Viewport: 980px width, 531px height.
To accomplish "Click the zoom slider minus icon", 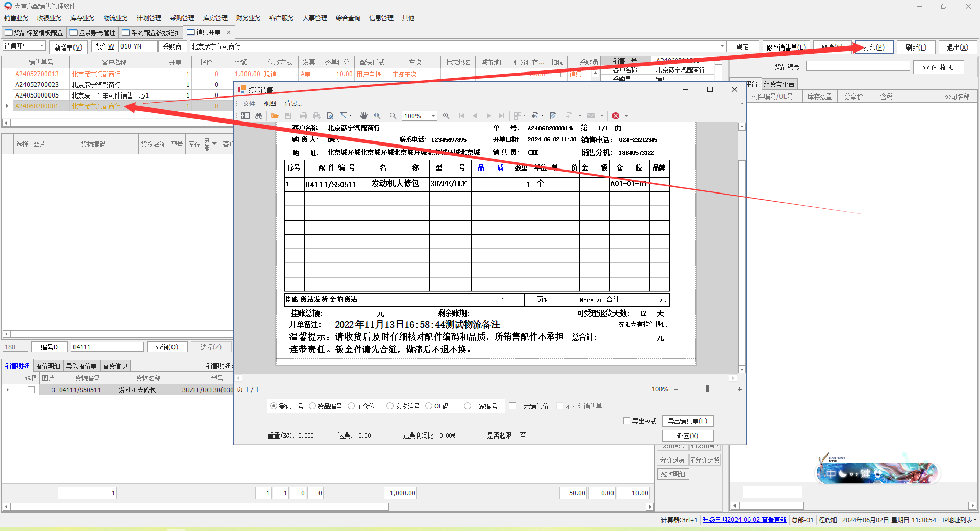I will click(x=676, y=389).
